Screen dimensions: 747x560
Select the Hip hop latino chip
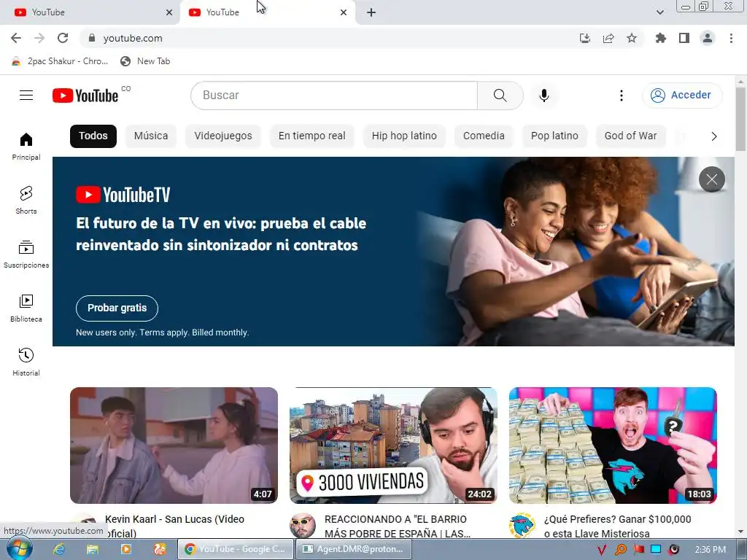pyautogui.click(x=404, y=136)
